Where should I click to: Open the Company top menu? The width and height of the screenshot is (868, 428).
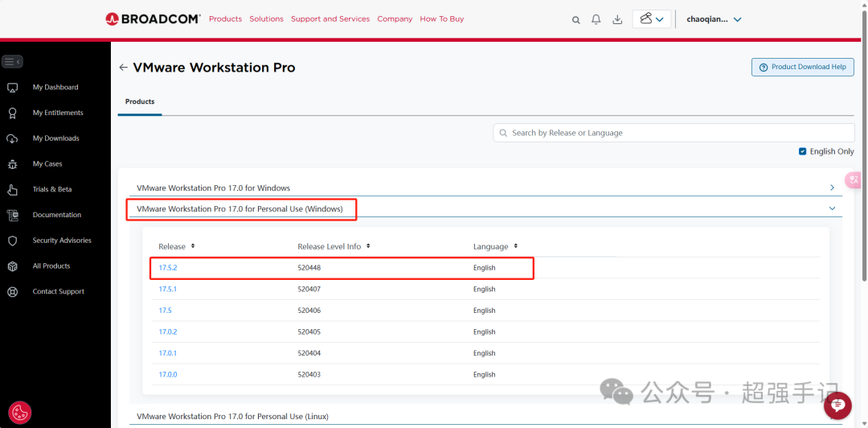[x=395, y=19]
